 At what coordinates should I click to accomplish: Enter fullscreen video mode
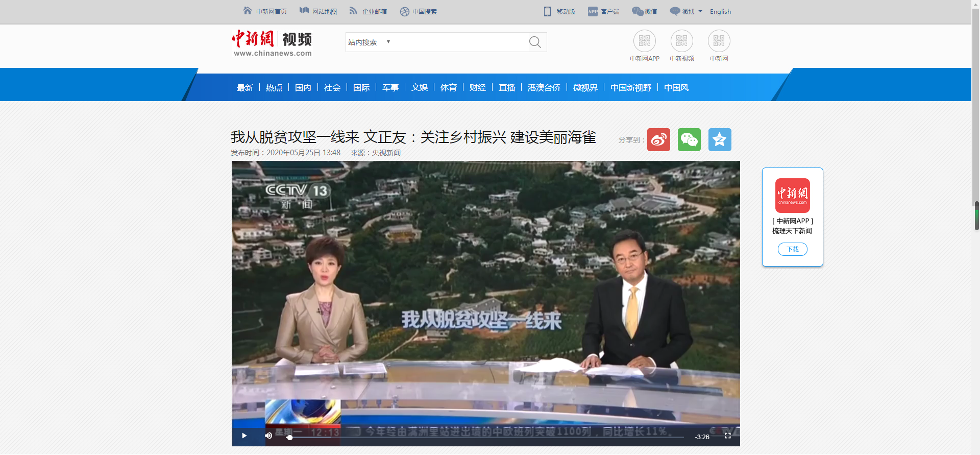tap(728, 436)
